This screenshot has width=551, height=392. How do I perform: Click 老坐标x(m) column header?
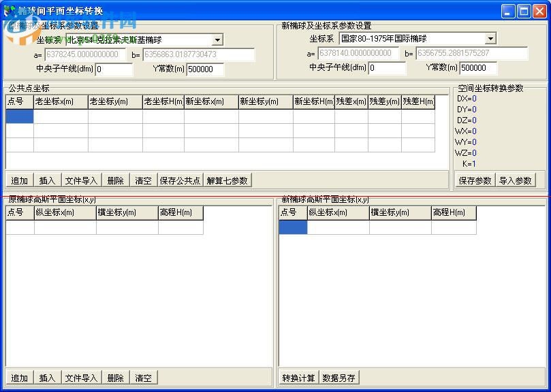click(x=61, y=102)
